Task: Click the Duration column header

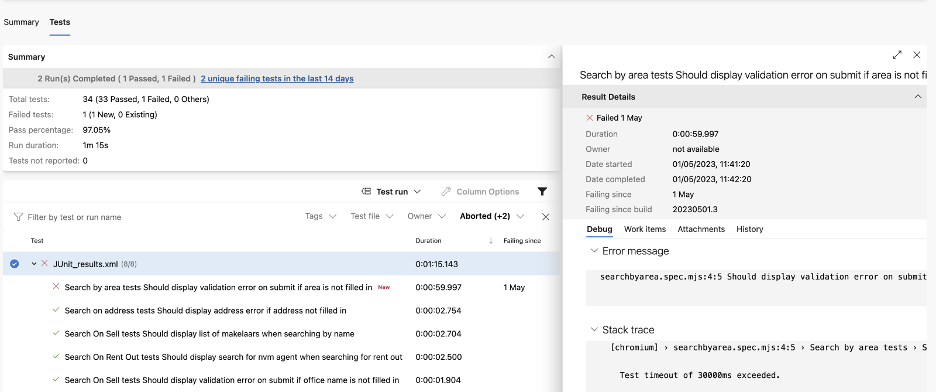Action: click(x=428, y=241)
